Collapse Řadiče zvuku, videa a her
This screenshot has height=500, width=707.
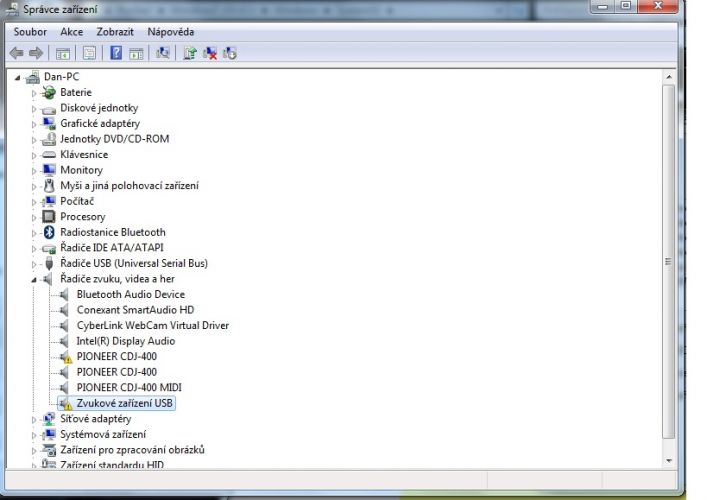pyautogui.click(x=34, y=280)
